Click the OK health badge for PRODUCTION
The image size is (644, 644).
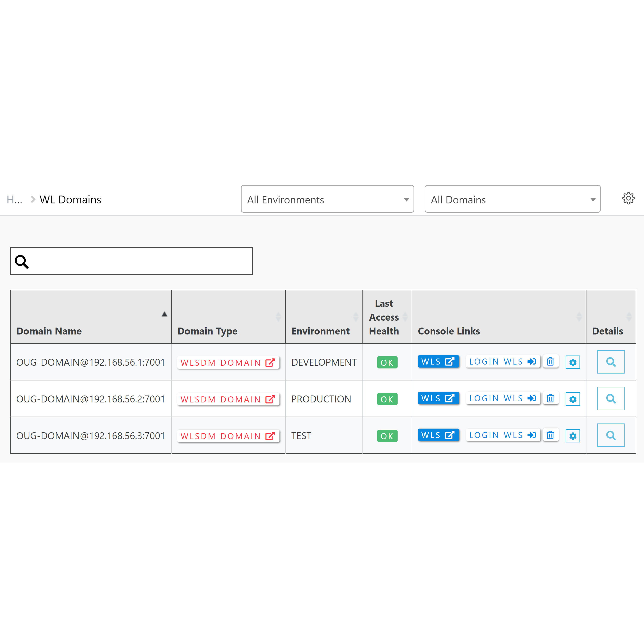coord(387,399)
